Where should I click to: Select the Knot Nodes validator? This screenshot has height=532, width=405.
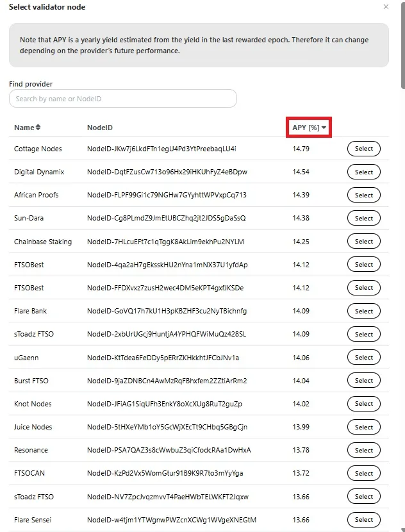[x=363, y=403]
